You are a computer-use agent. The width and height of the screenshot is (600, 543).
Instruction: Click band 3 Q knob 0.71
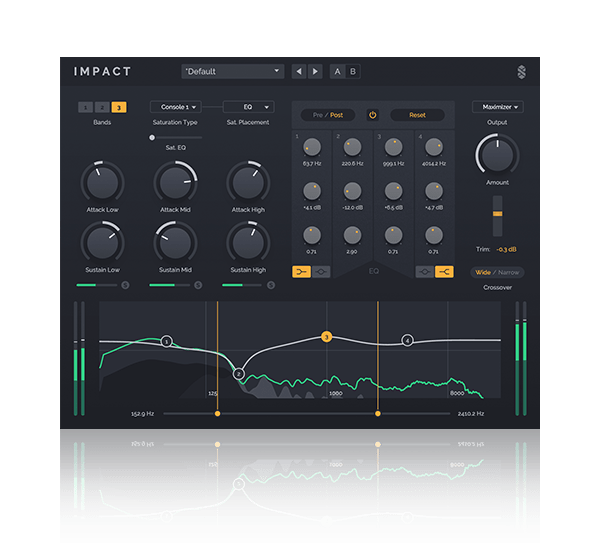pyautogui.click(x=393, y=235)
